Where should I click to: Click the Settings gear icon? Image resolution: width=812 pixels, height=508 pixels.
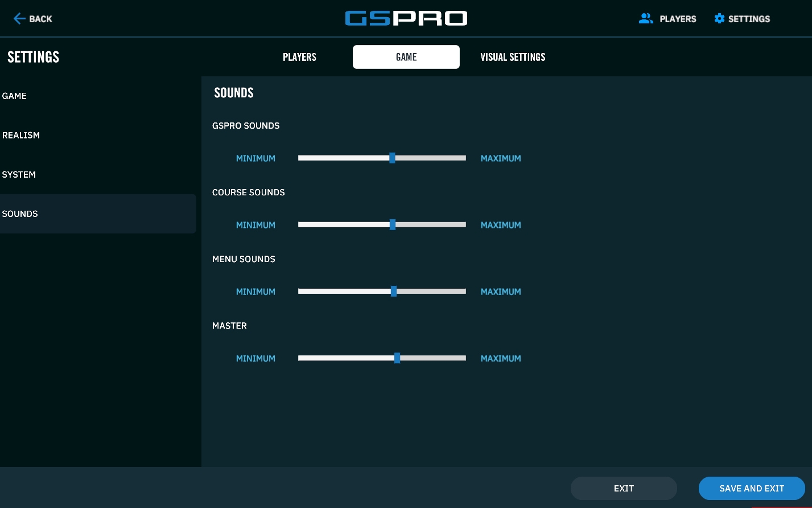pos(719,19)
